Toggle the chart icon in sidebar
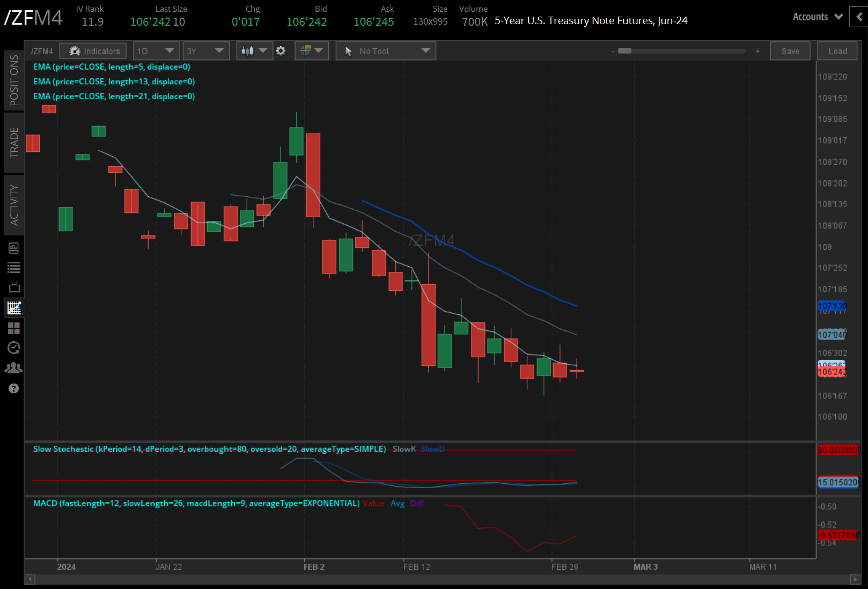 [13, 307]
